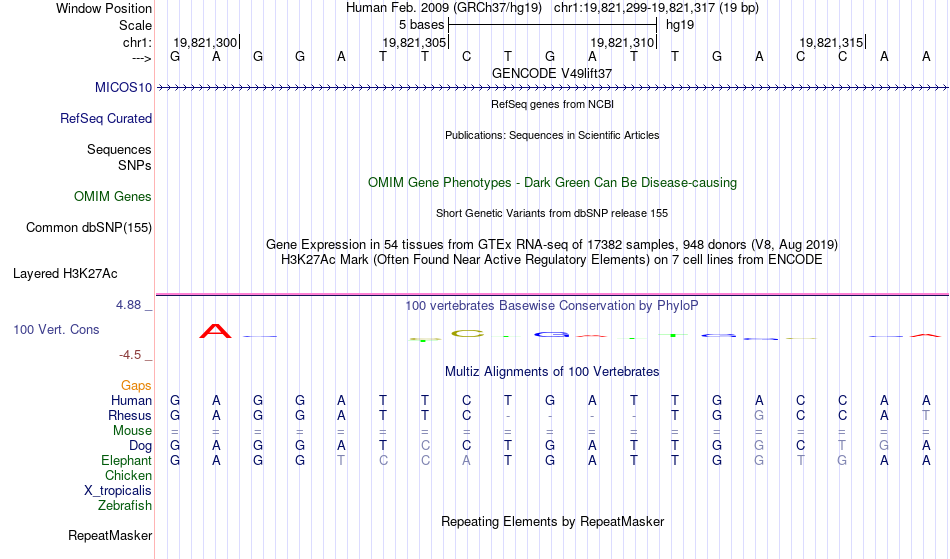Click the MICOS10 intron arrow line

(552, 88)
